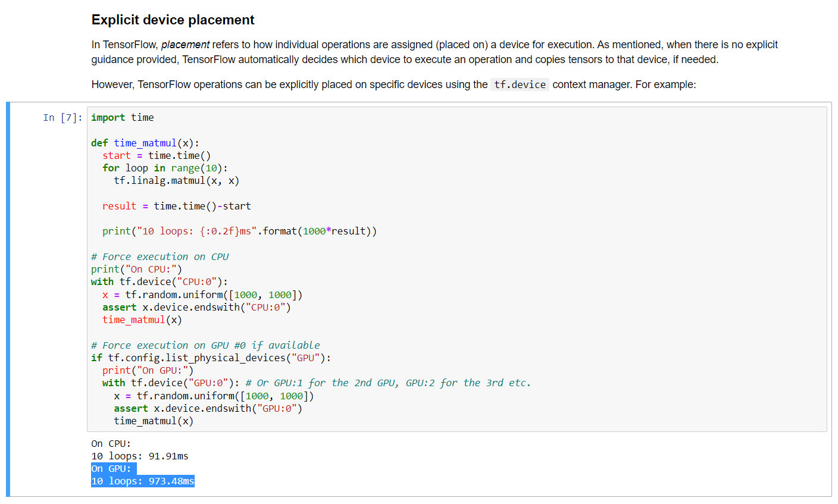Click the assert endswith "GPU:0" line
Screen dimensions: 838x504
coord(208,409)
